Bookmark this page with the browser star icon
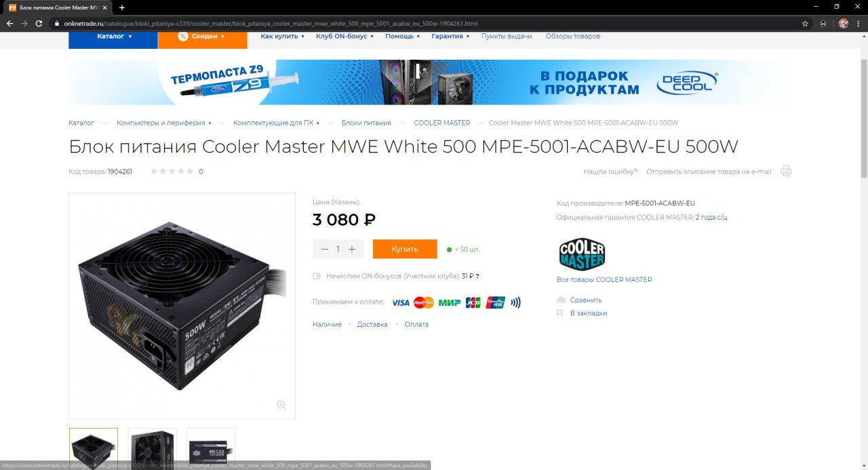 (x=805, y=23)
